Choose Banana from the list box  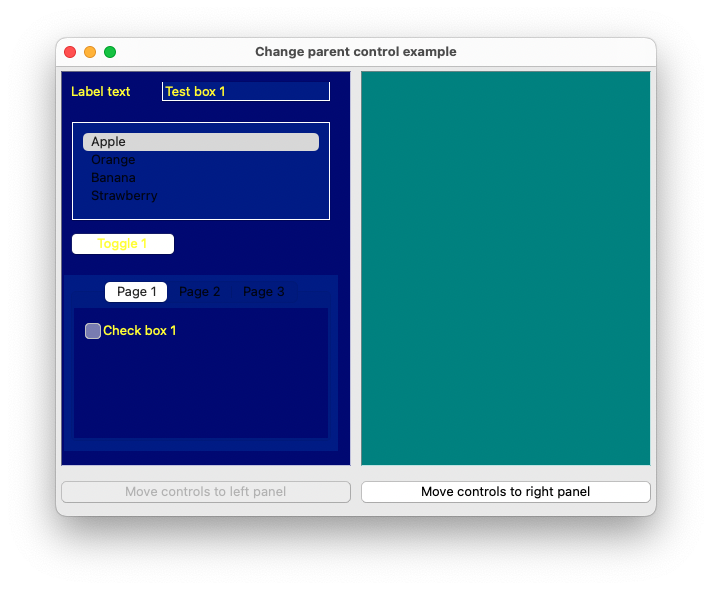(x=113, y=178)
